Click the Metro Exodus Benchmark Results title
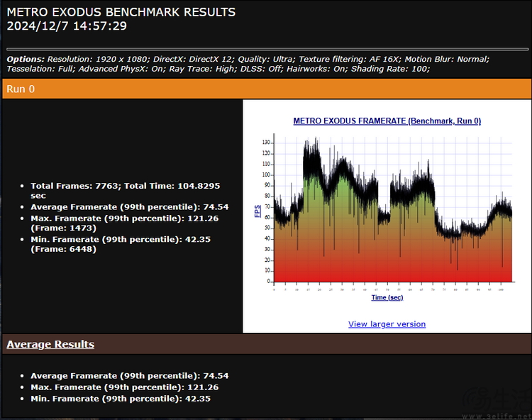Image resolution: width=532 pixels, height=420 pixels. tap(121, 12)
